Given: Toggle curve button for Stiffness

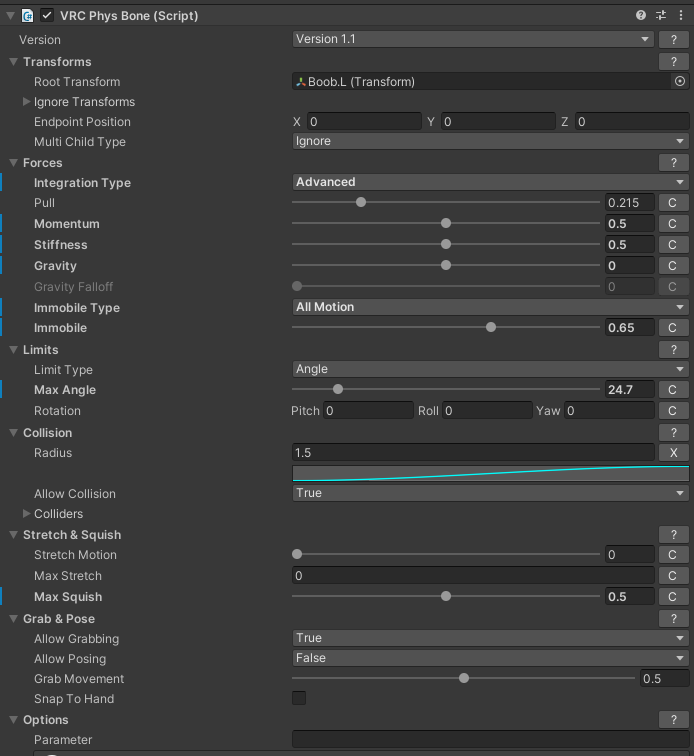Looking at the screenshot, I should point(673,245).
